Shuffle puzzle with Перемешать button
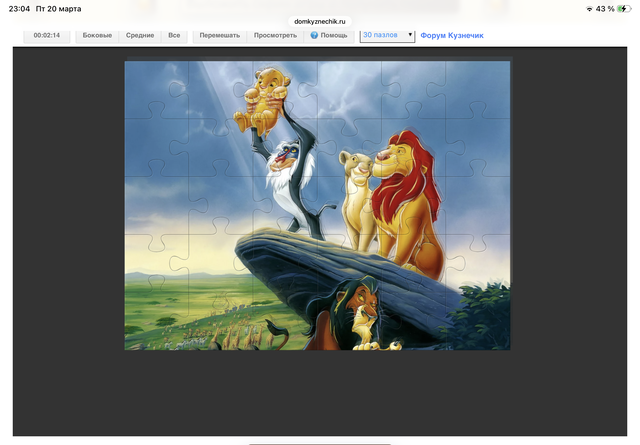The image size is (640, 445). (220, 36)
